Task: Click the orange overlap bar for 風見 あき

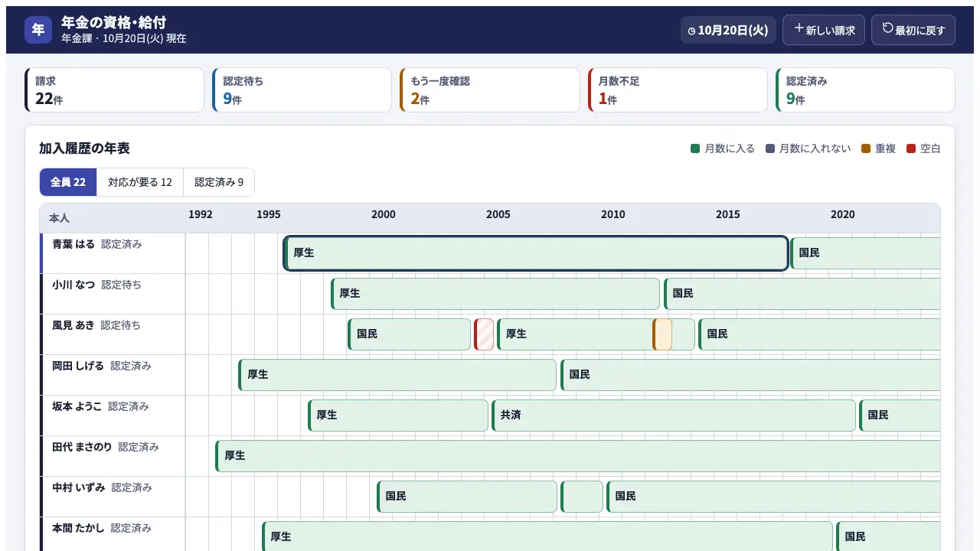Action: pos(662,334)
